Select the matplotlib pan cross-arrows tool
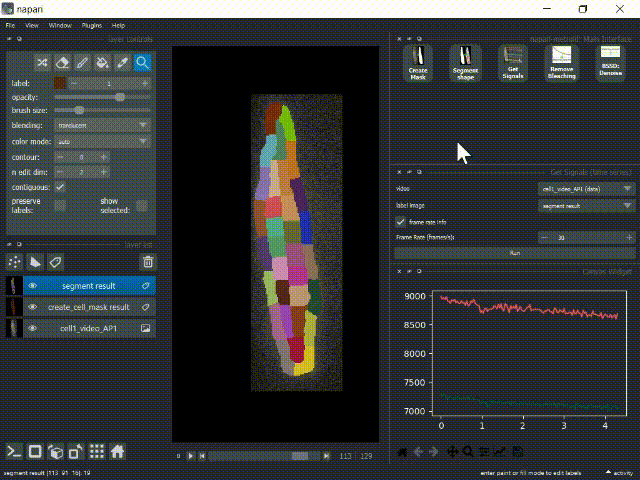Screen dimensions: 640x480 [453, 452]
